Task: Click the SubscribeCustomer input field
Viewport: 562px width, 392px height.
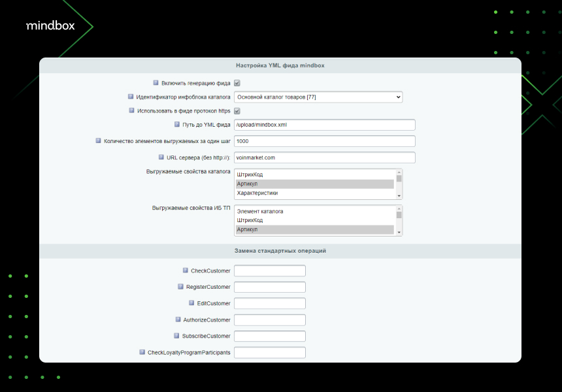Action: (269, 336)
